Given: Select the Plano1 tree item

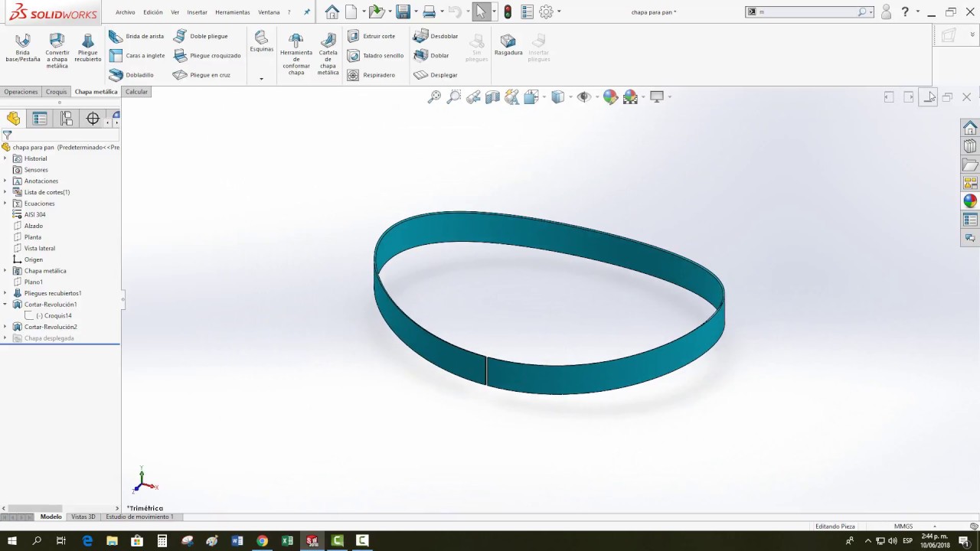Looking at the screenshot, I should (x=33, y=282).
